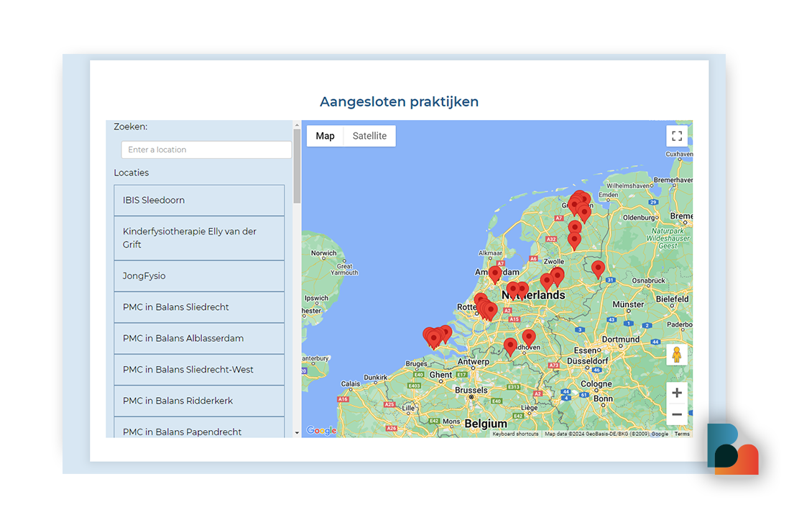Open Kinderfysiotherapie Elly van der Grift location
The image size is (812, 515).
pyautogui.click(x=199, y=238)
